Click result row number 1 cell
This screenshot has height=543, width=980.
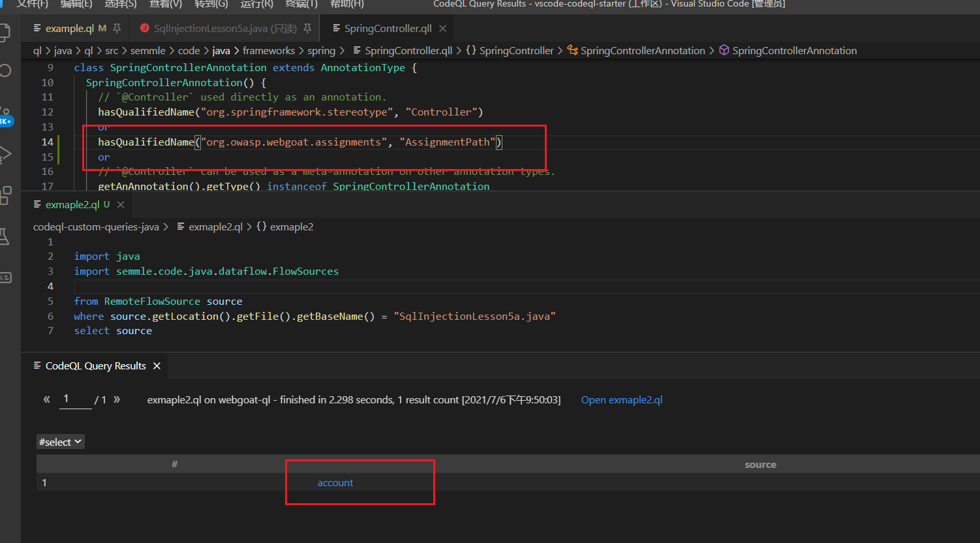click(44, 483)
